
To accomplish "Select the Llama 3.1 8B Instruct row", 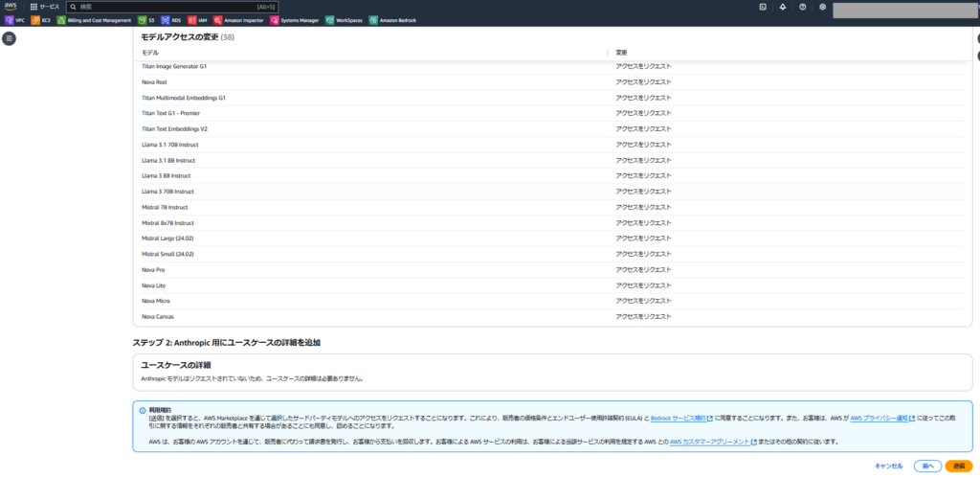I will pos(552,160).
